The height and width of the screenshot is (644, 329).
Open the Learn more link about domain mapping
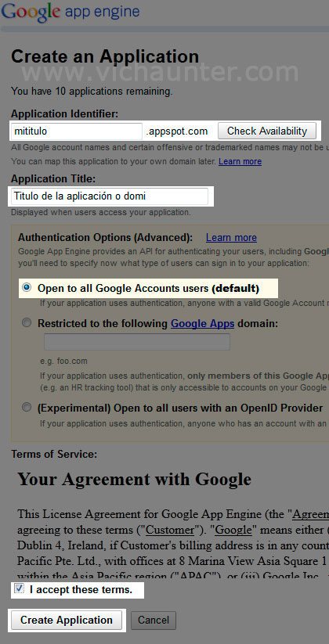click(240, 161)
